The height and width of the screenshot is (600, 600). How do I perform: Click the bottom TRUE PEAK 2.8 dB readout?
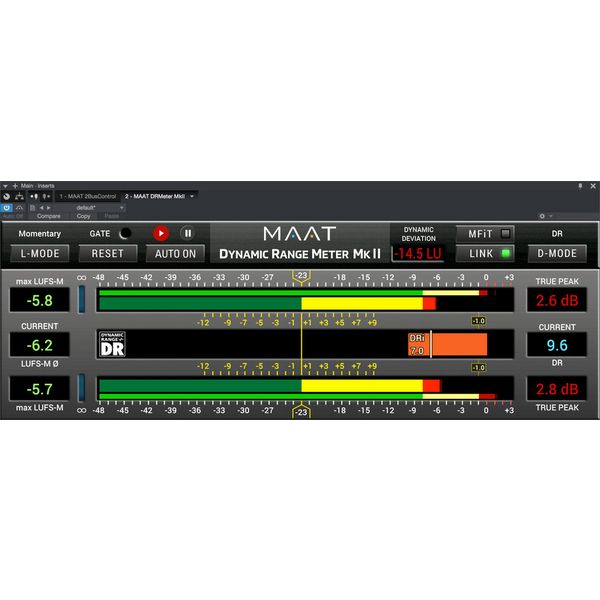(557, 389)
